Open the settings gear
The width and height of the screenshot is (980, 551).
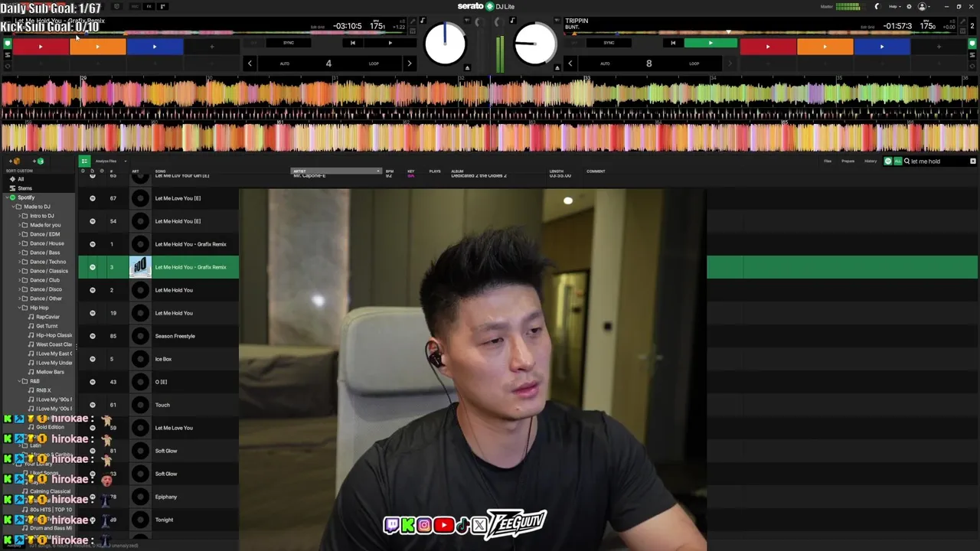909,7
